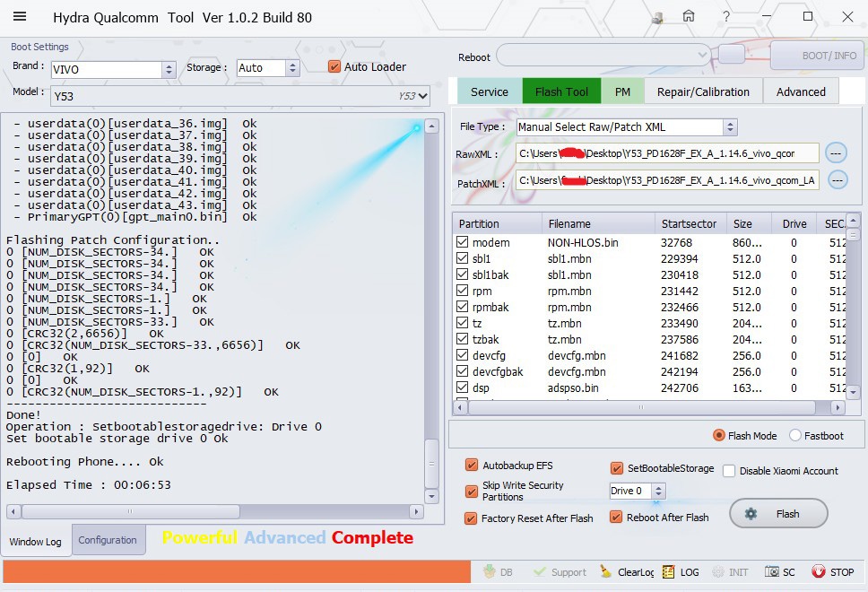Click the RawXML path field
868x592 pixels.
coord(667,152)
